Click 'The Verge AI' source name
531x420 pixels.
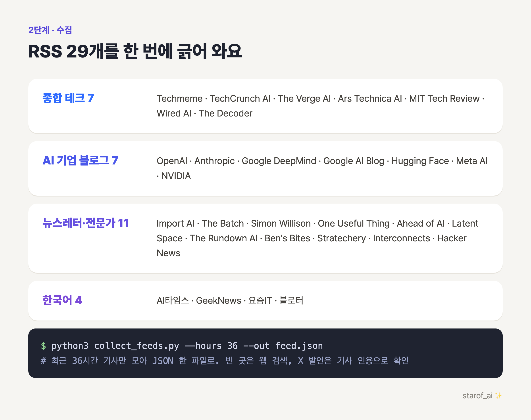[304, 99]
